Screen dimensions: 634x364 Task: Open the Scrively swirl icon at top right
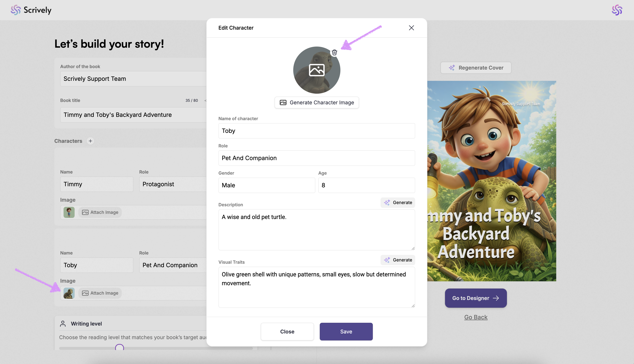point(617,10)
